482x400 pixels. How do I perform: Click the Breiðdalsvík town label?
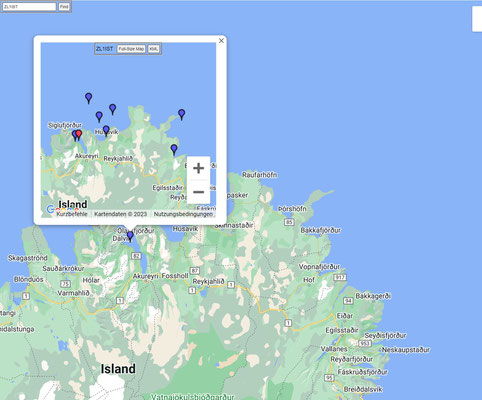363,389
